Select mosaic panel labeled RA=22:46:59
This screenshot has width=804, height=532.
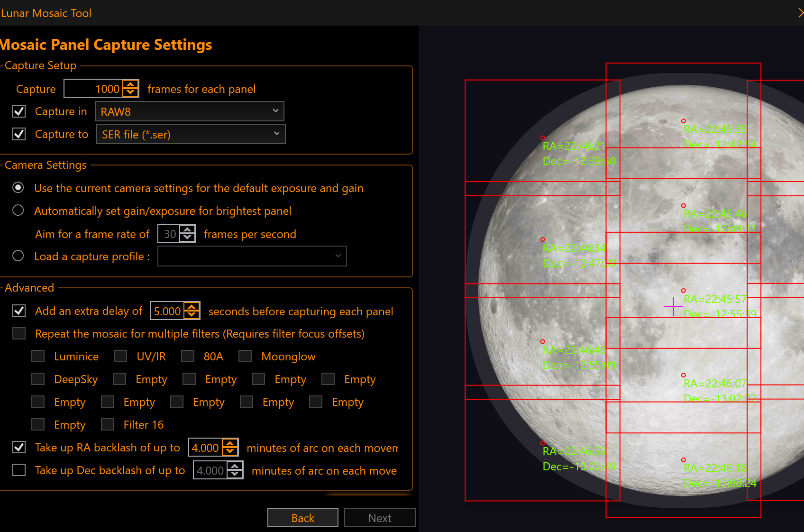543,443
